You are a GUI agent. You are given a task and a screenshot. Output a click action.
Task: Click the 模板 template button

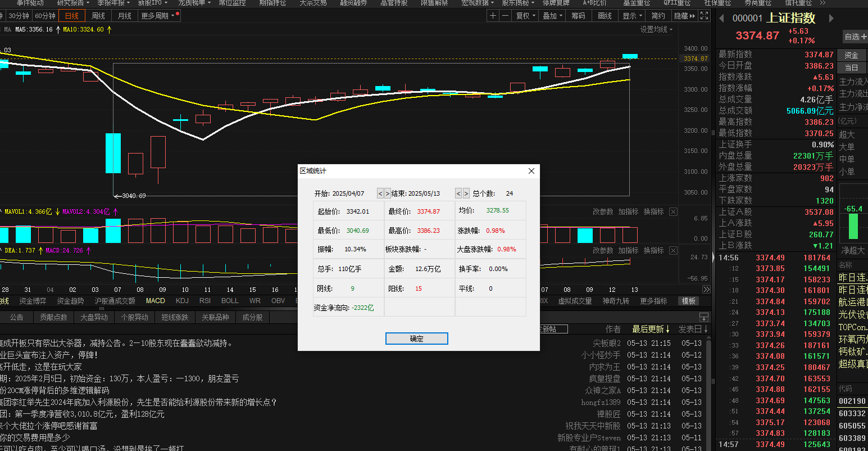689,301
